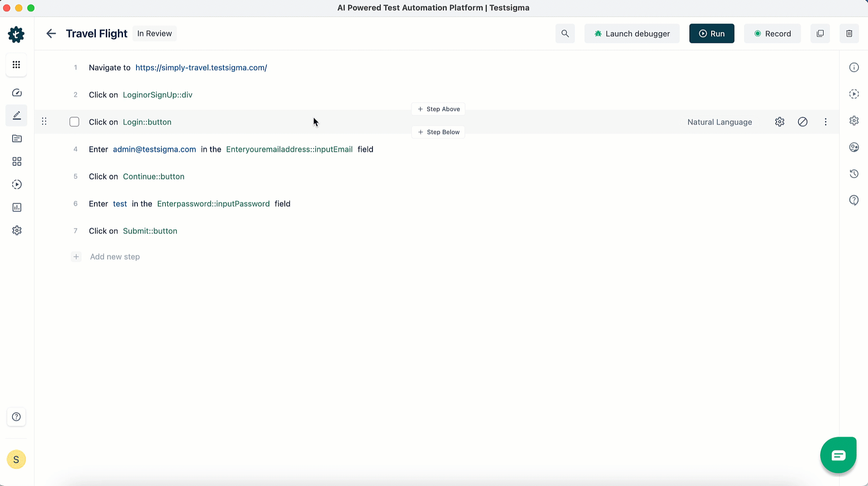Tick the checkbox on Login::button step

pos(75,122)
